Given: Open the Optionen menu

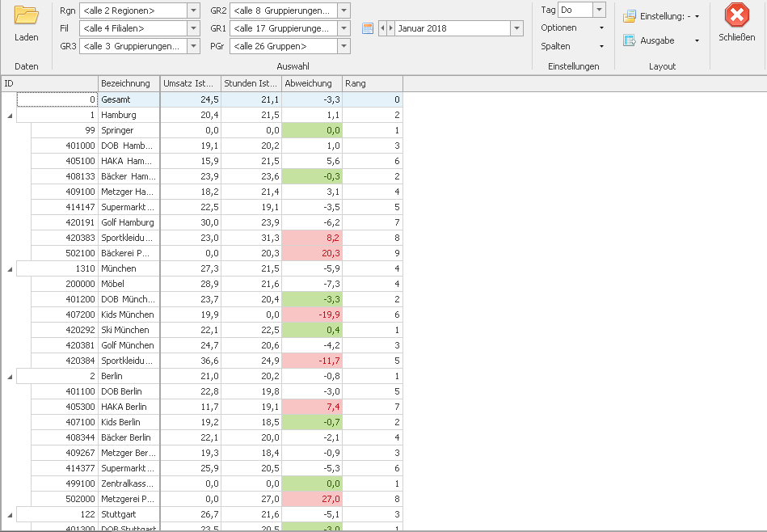Looking at the screenshot, I should click(572, 27).
